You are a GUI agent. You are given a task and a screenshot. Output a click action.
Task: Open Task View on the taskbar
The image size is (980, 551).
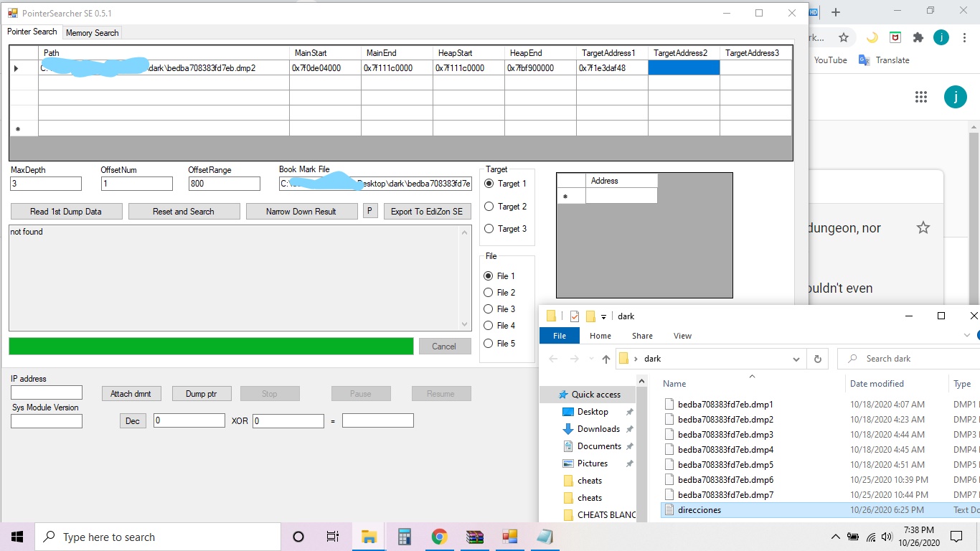tap(333, 537)
